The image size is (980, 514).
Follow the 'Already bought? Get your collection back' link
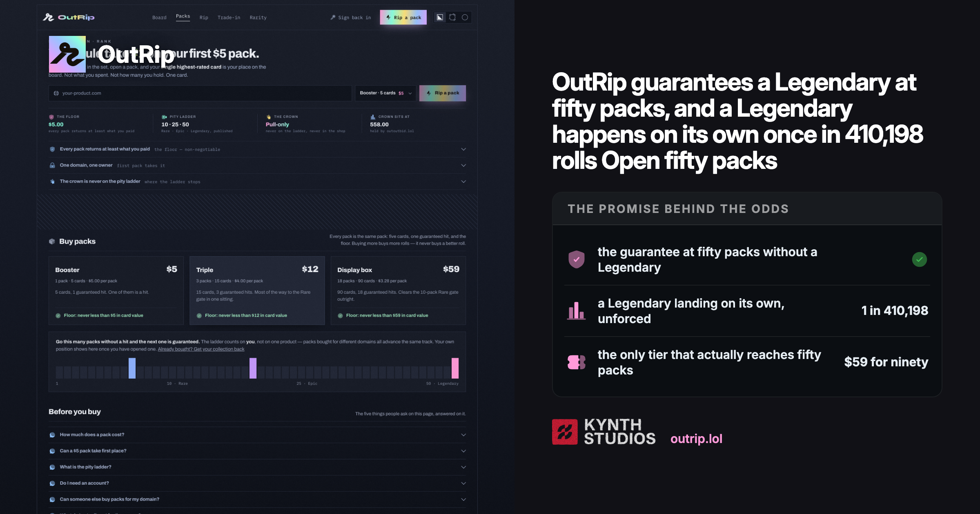click(x=201, y=349)
